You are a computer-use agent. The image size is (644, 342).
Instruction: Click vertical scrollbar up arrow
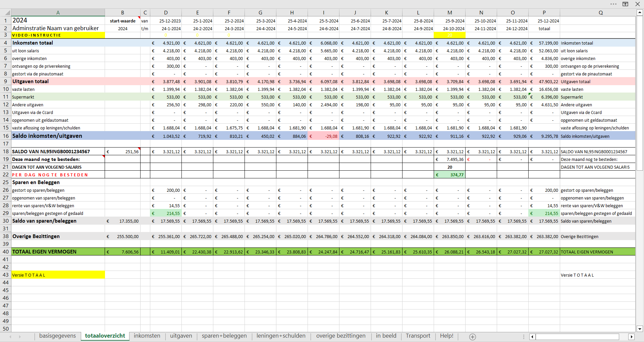(x=639, y=12)
